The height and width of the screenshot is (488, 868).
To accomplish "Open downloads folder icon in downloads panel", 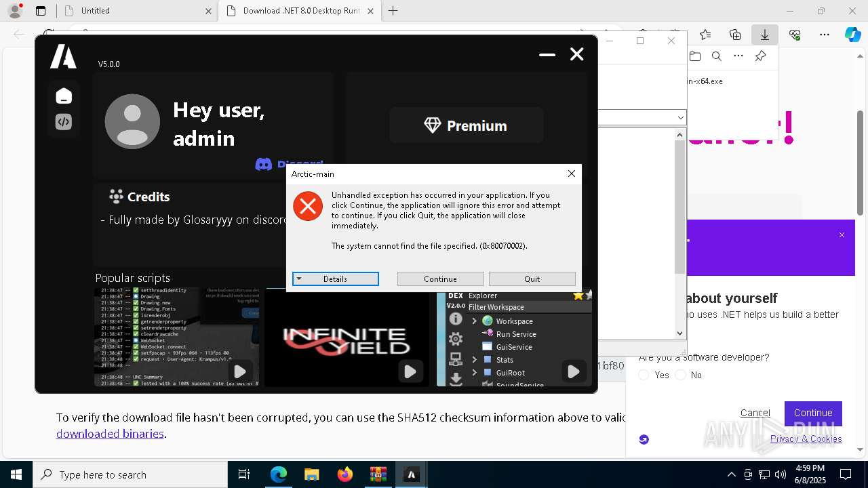I will pyautogui.click(x=694, y=56).
